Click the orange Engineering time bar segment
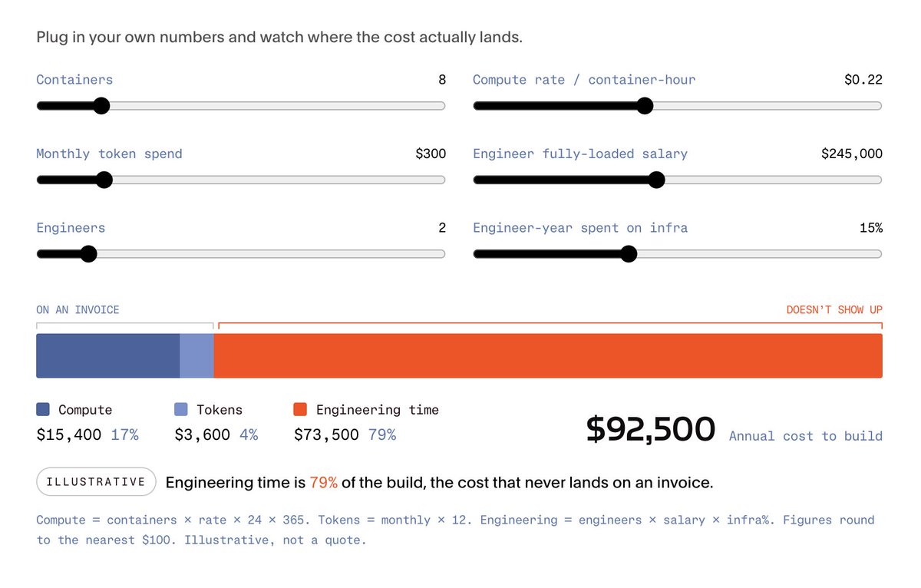Screen dimensions: 921x588 tap(548, 355)
